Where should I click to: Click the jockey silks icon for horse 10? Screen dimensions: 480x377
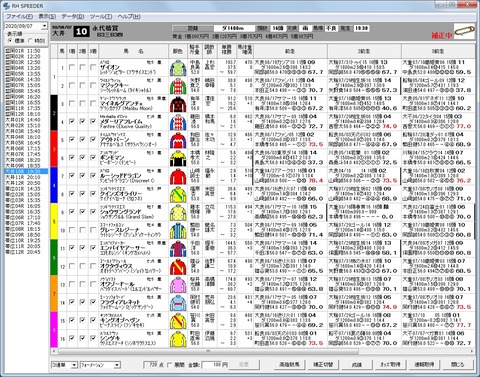point(178,230)
